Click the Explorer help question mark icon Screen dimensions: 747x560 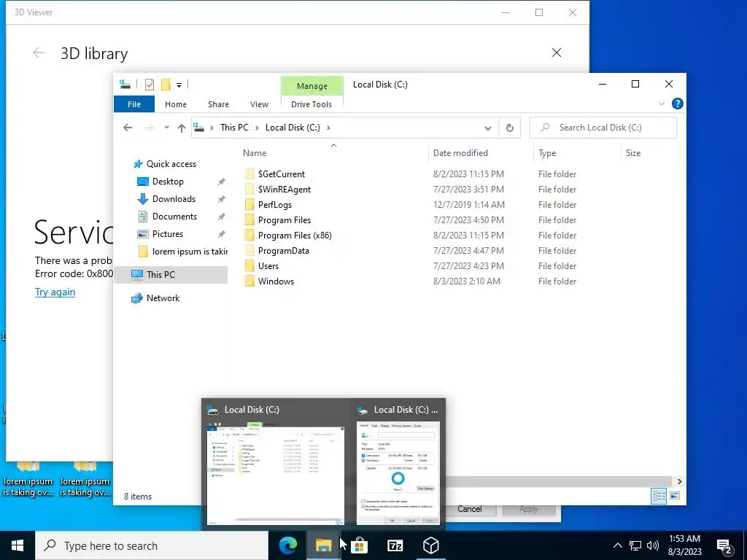click(677, 104)
